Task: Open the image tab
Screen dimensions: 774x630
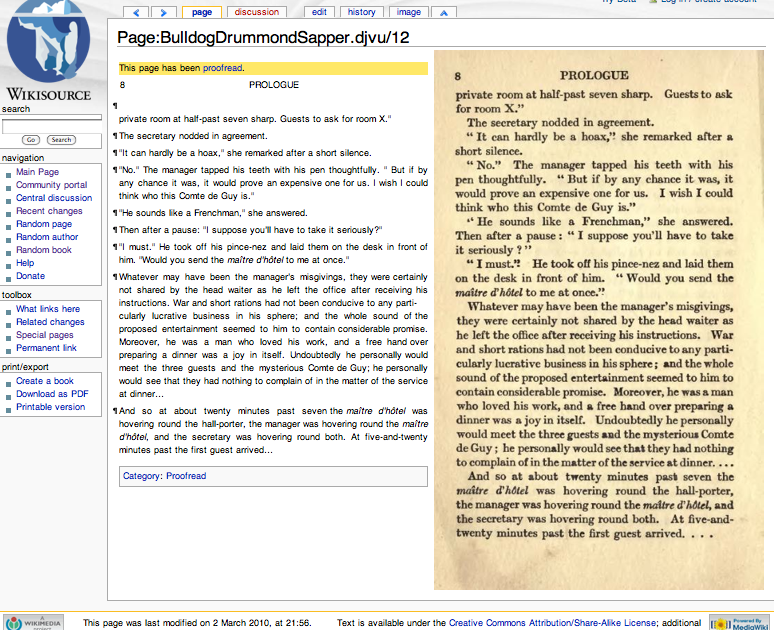Action: [x=409, y=12]
